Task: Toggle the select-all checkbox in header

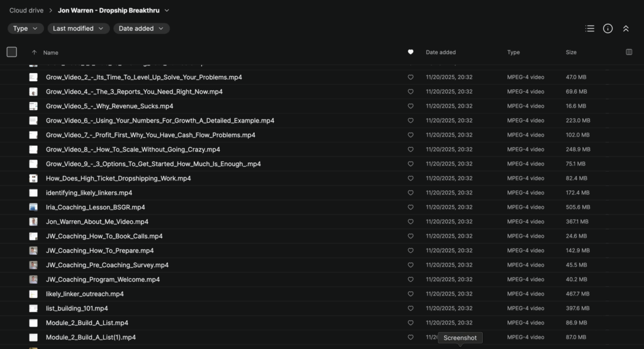Action: [12, 52]
